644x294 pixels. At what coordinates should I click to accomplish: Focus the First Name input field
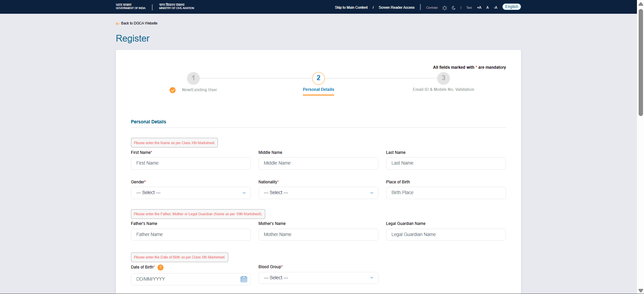(191, 163)
